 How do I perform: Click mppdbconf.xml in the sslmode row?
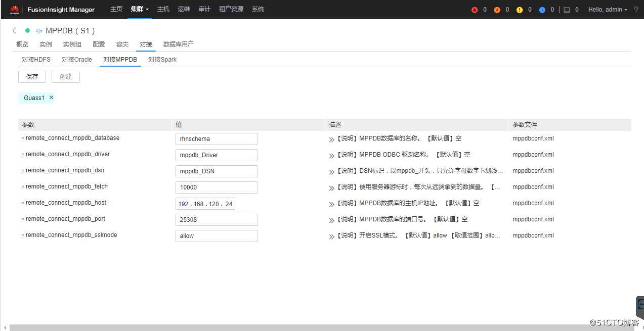[533, 235]
